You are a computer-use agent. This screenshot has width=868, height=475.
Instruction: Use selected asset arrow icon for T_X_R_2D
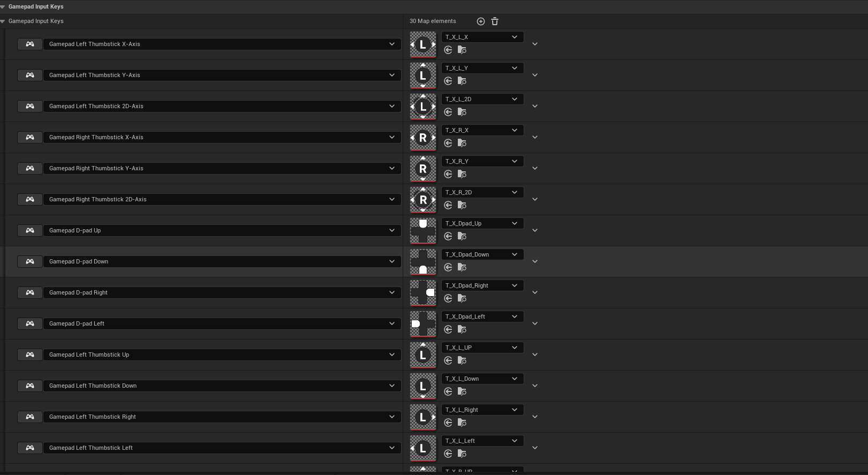tap(448, 205)
